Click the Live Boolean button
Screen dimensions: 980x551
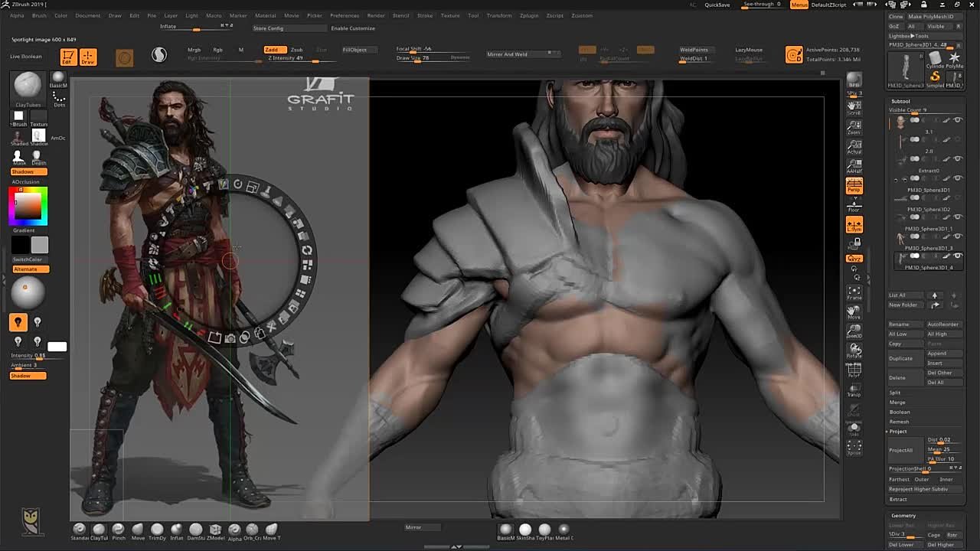point(26,57)
